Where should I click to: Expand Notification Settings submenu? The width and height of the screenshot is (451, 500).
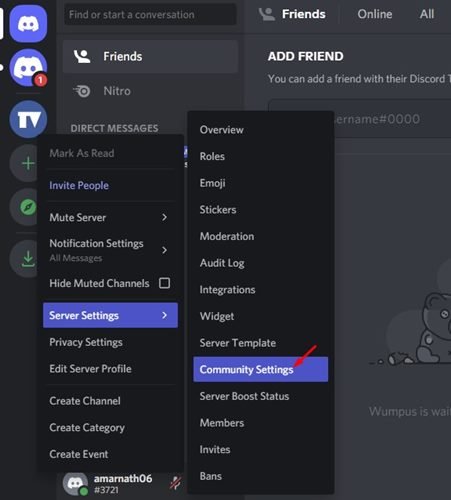point(165,250)
